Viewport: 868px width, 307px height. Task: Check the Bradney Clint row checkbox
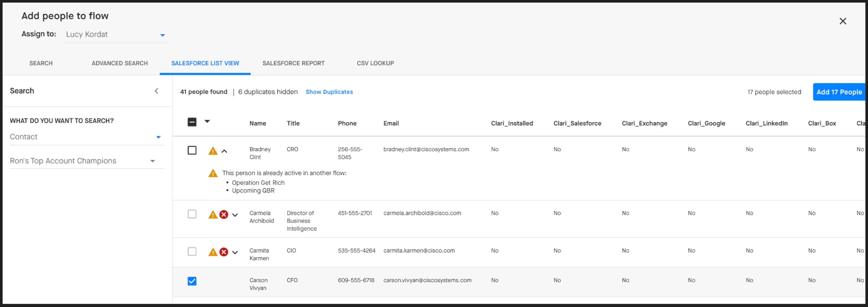pyautogui.click(x=192, y=150)
